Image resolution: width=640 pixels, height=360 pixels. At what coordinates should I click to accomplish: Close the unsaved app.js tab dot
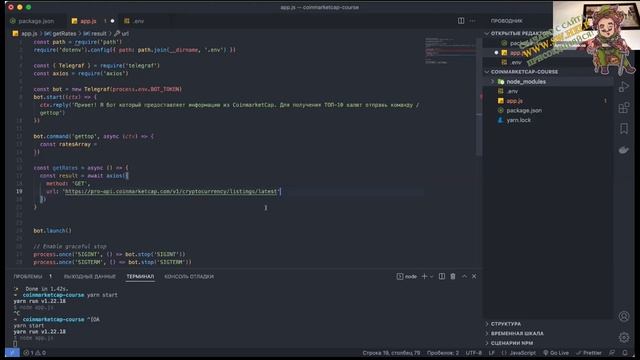coord(112,21)
